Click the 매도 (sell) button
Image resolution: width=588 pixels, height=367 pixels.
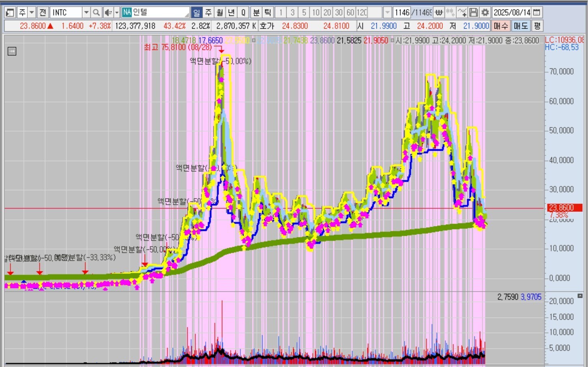520,26
